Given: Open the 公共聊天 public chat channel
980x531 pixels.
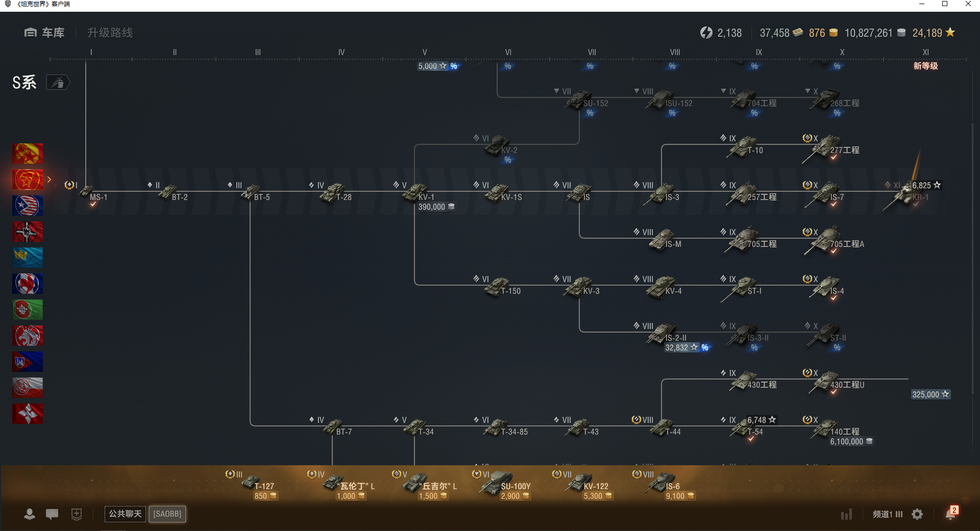Looking at the screenshot, I should click(x=125, y=514).
